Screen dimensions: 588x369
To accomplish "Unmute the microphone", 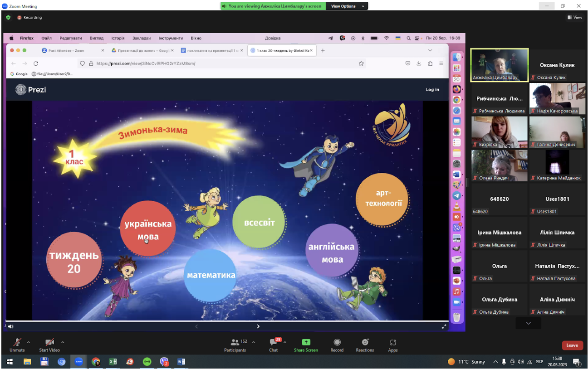I will (x=17, y=345).
